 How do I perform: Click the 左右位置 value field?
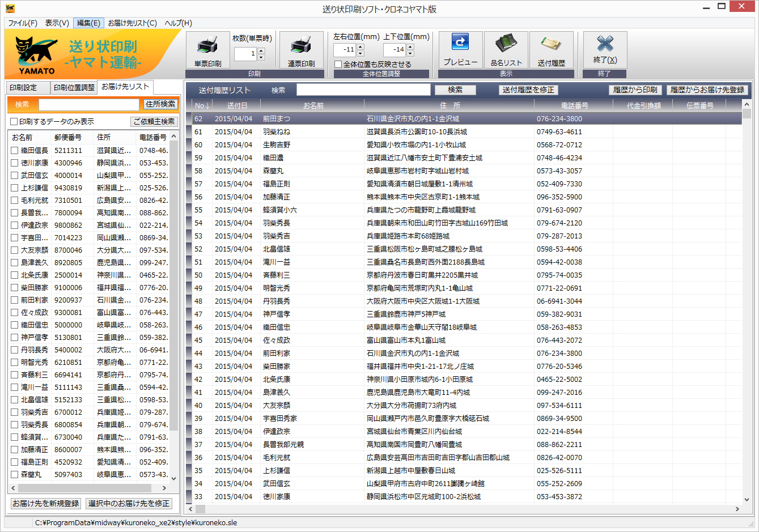coord(345,50)
